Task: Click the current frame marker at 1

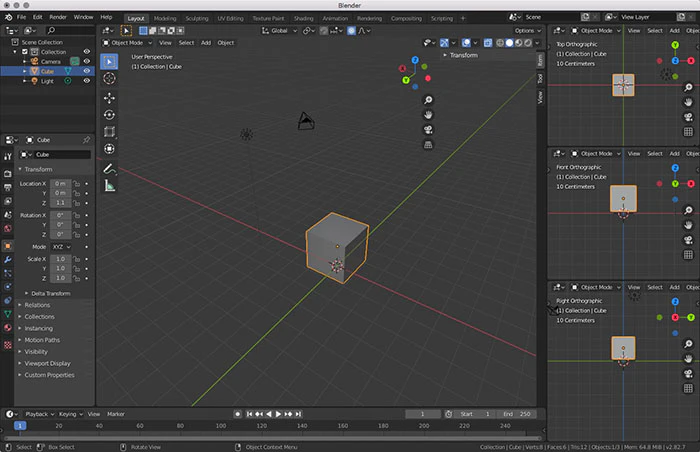Action: (x=20, y=426)
